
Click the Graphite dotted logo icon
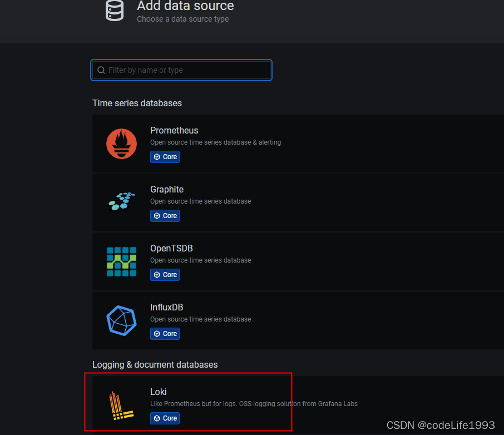coord(121,202)
